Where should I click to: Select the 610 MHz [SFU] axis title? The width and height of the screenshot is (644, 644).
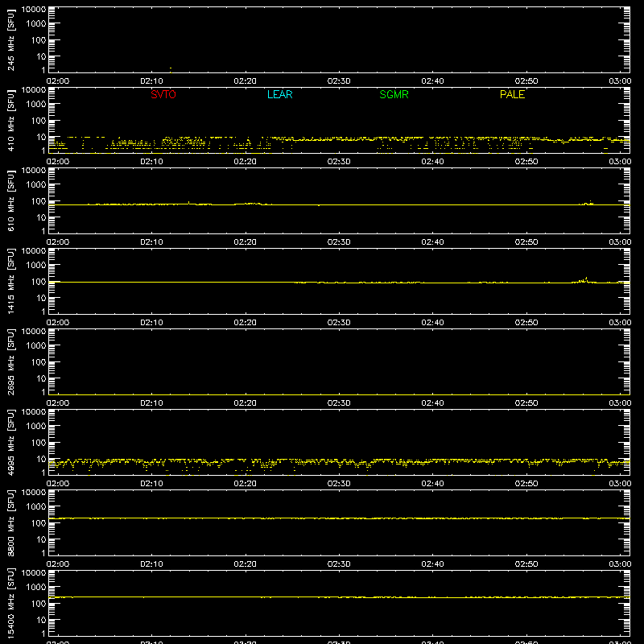click(x=10, y=200)
